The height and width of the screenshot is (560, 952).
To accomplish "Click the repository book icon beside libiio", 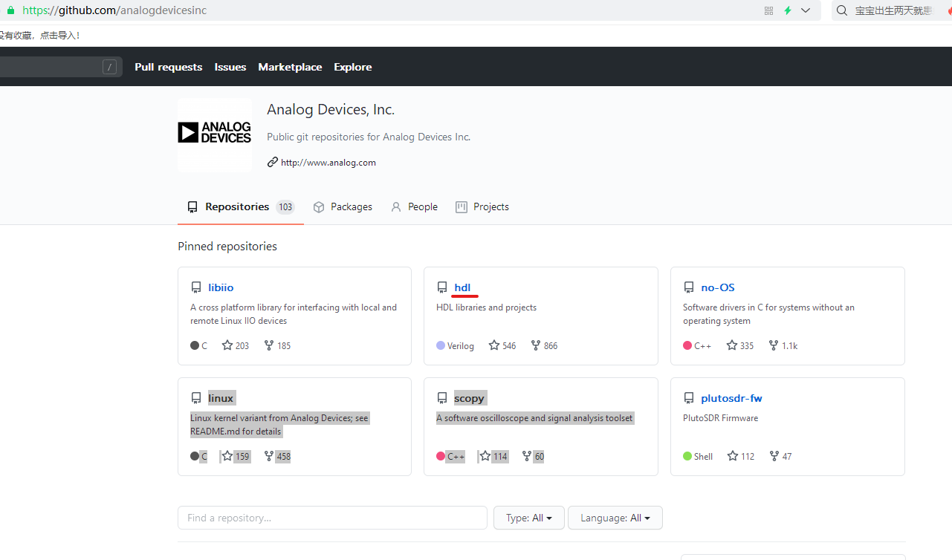I will tap(196, 287).
